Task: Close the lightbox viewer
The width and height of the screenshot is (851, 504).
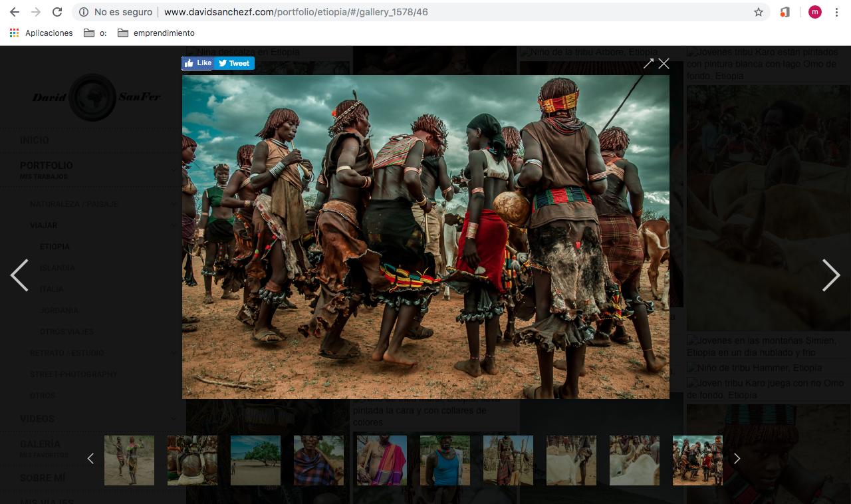Action: tap(664, 63)
